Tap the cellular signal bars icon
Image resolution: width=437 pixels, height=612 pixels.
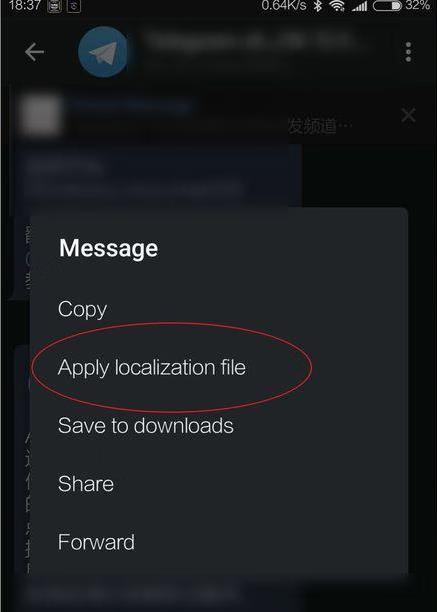(359, 6)
